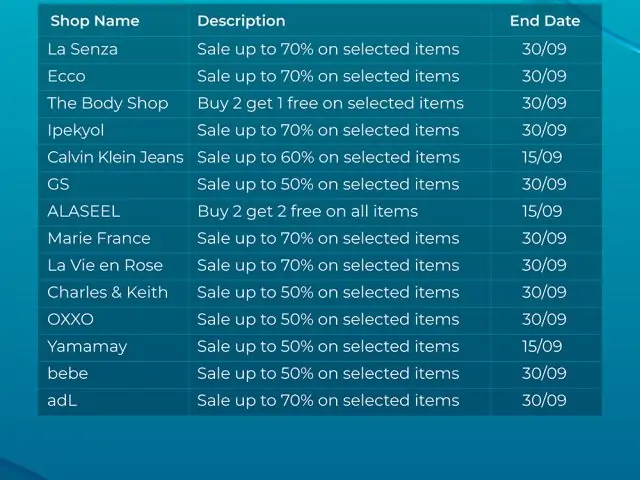Click Buy 2 get 1 free description
This screenshot has width=640, height=480.
tap(331, 103)
